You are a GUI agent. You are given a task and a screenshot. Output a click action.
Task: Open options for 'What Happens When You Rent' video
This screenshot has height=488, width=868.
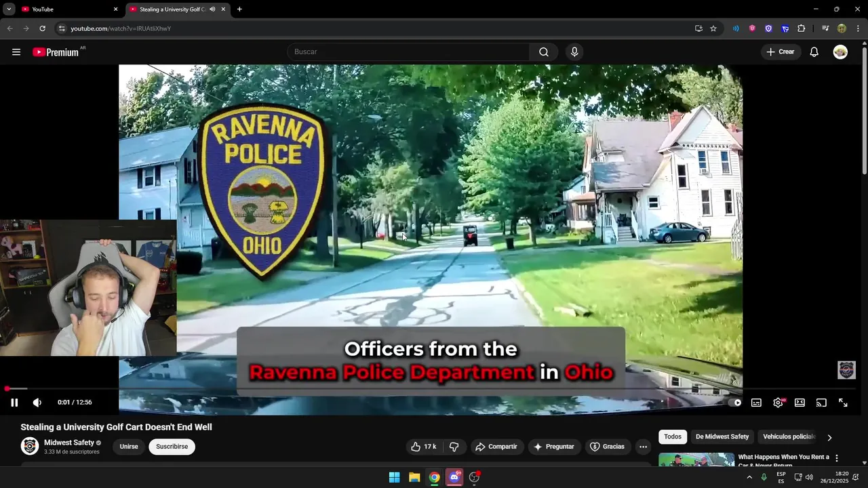tap(837, 459)
